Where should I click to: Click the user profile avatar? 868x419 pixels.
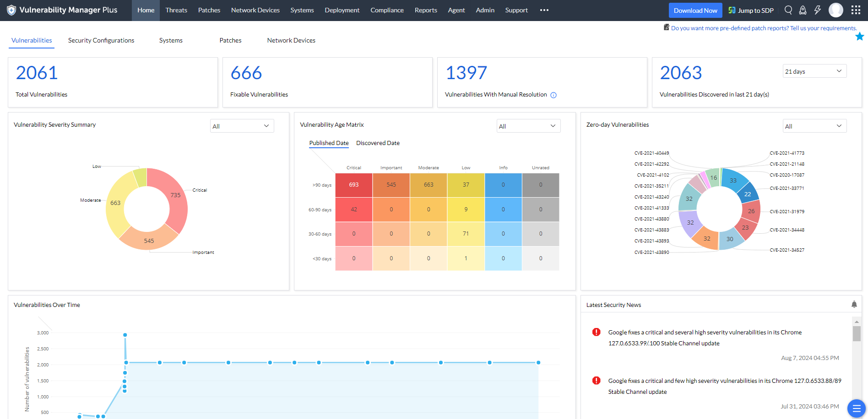pyautogui.click(x=836, y=10)
